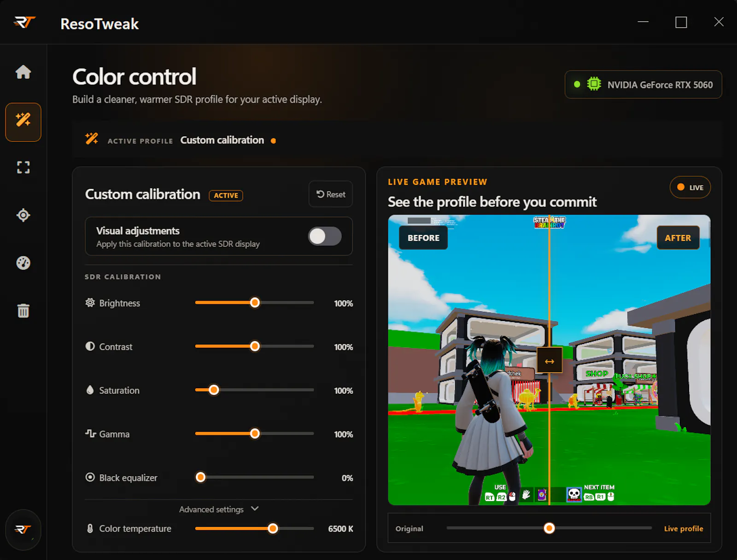737x560 pixels.
Task: Click the Original to Live profile slider handle
Action: point(549,528)
